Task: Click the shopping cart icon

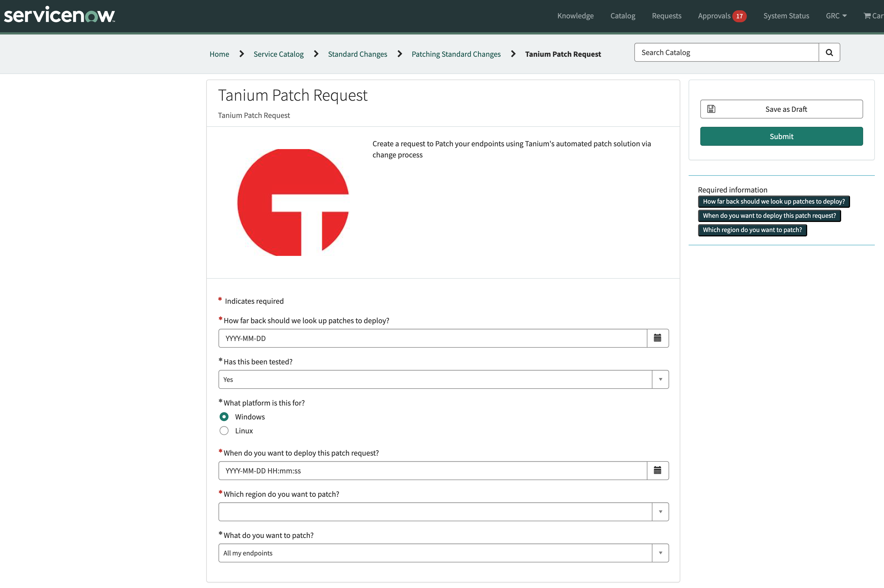Action: click(867, 16)
